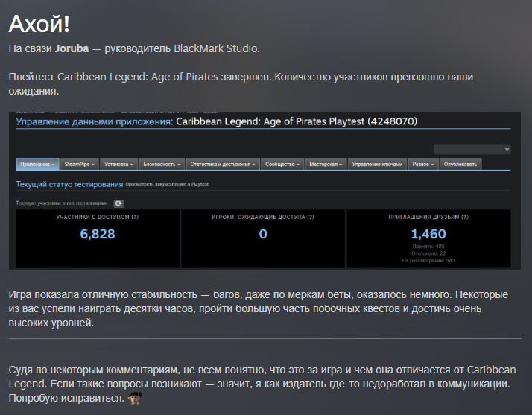Click the 'Ахой!' headline
Image resolution: width=532 pixels, height=415 pixels.
pos(39,24)
